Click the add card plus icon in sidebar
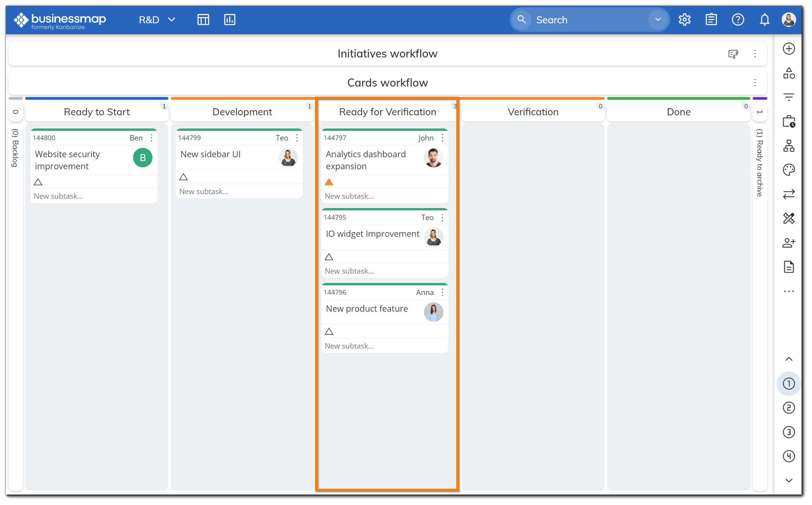Viewport: 812px width, 505px height. 789,49
